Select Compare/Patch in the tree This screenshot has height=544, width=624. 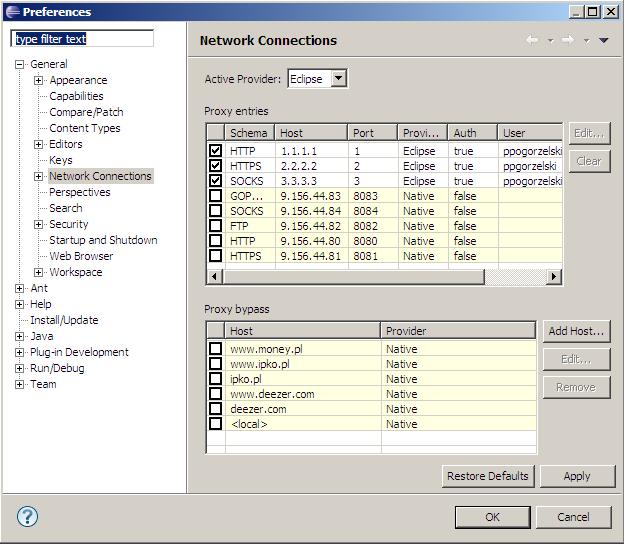click(86, 112)
